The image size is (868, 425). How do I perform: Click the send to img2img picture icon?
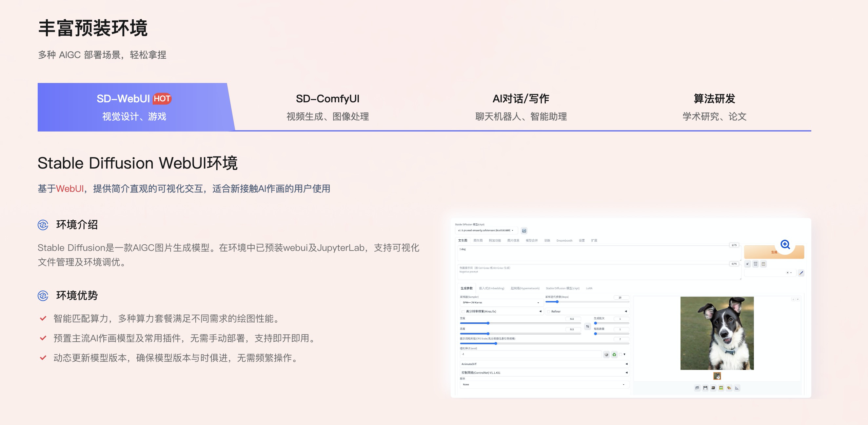click(721, 388)
